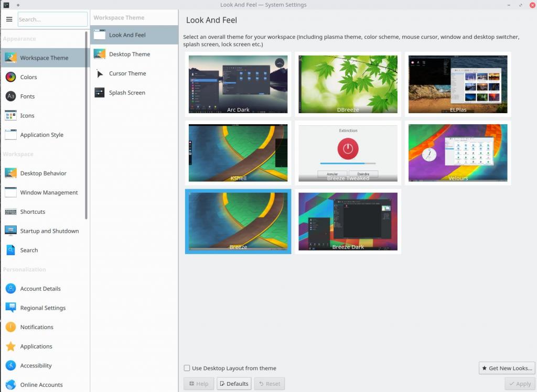This screenshot has height=392, width=537.
Task: Click the Get New Looks button
Action: [x=507, y=368]
